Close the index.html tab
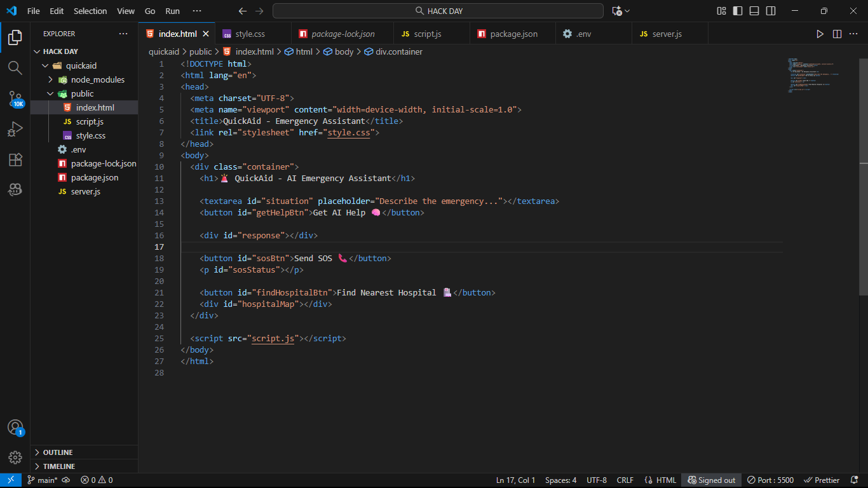This screenshot has height=488, width=868. [x=207, y=34]
